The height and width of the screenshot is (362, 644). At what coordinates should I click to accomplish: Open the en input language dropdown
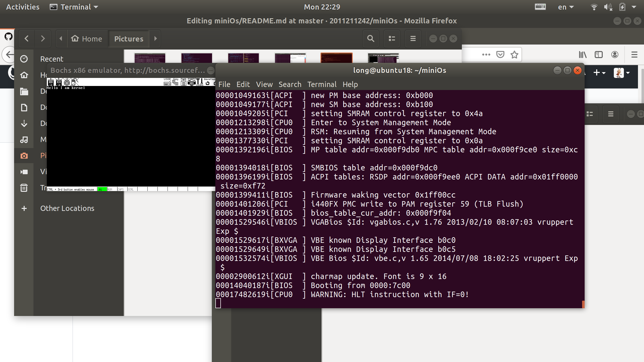[566, 7]
